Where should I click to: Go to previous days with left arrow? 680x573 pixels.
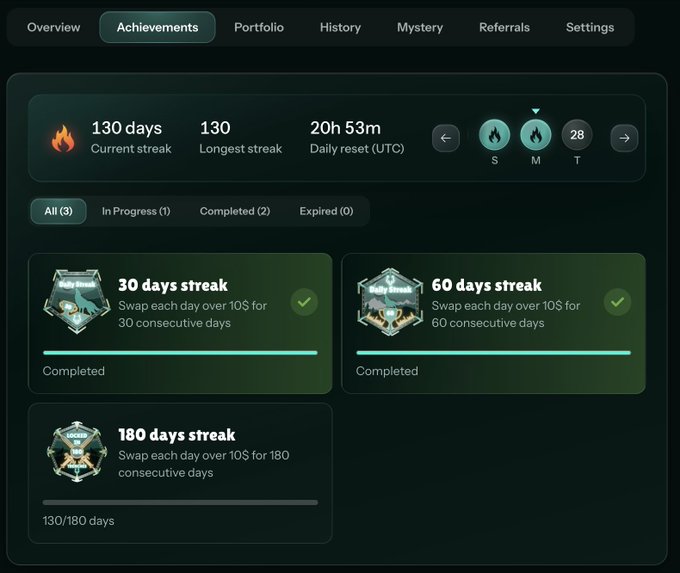[446, 138]
